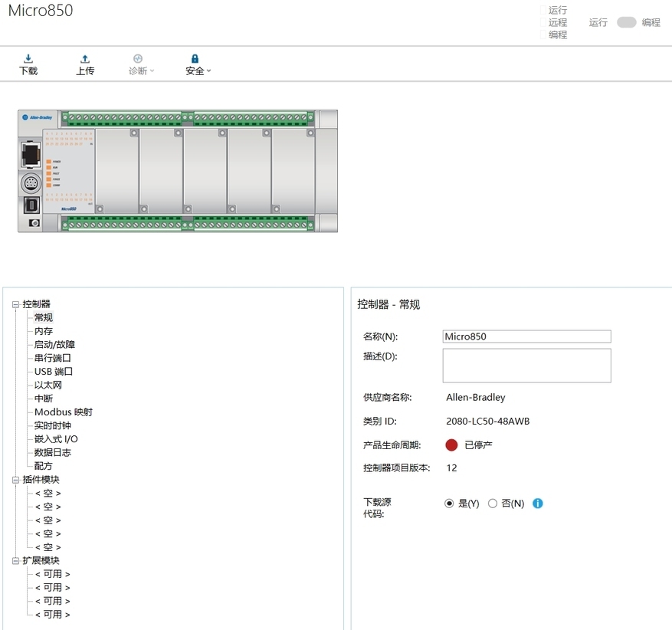
Task: Check the 运行 status indicator box
Action: (543, 10)
